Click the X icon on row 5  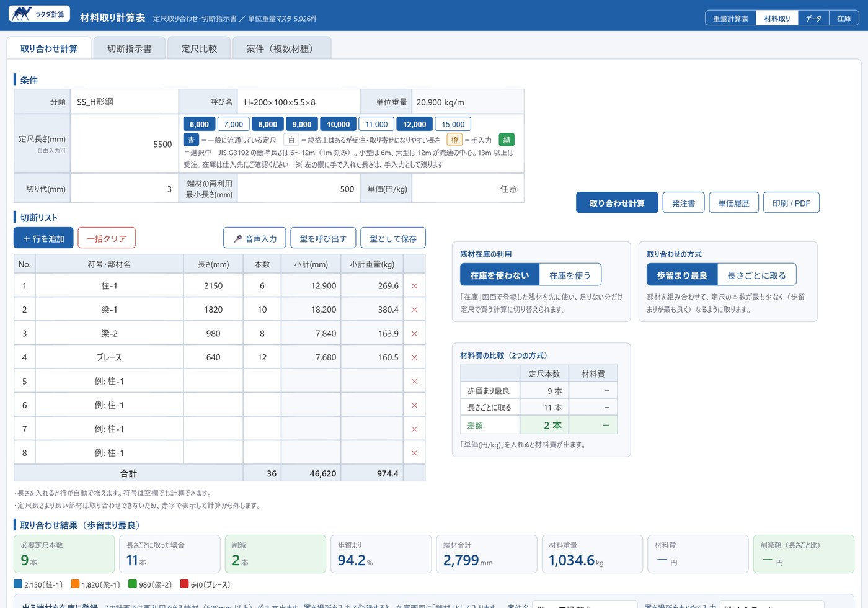[414, 382]
